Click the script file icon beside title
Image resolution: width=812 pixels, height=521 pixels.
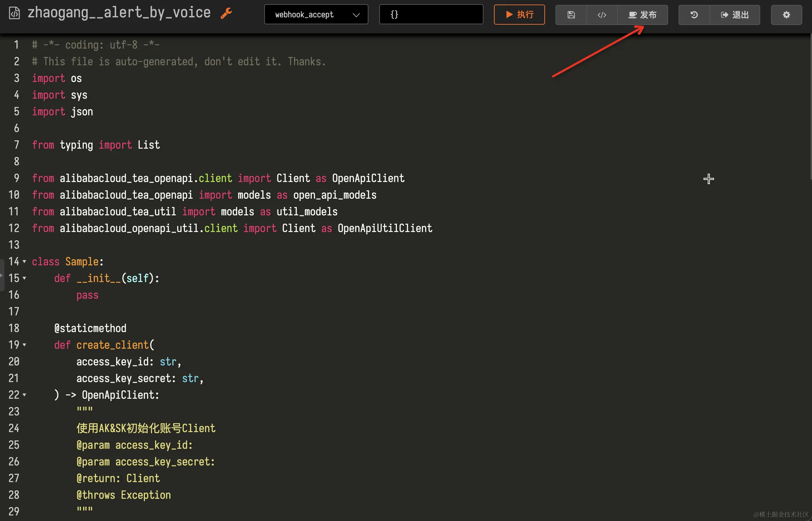click(x=14, y=13)
